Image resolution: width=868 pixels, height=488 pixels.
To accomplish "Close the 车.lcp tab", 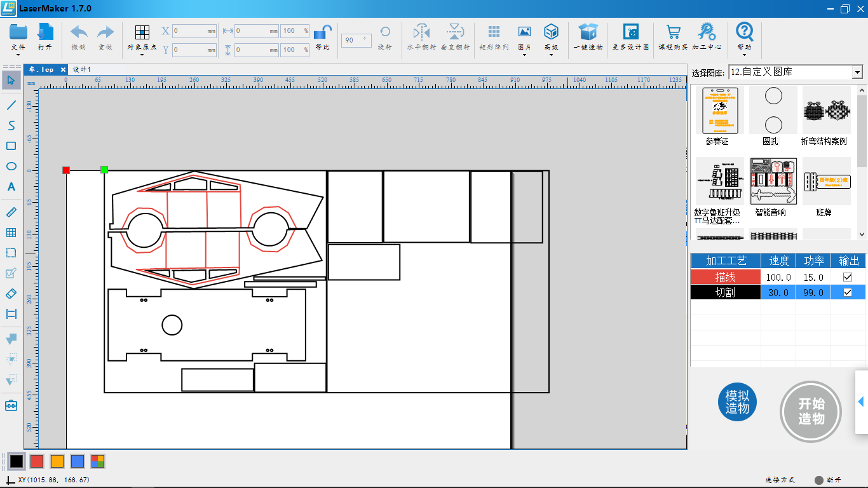I will click(x=64, y=69).
